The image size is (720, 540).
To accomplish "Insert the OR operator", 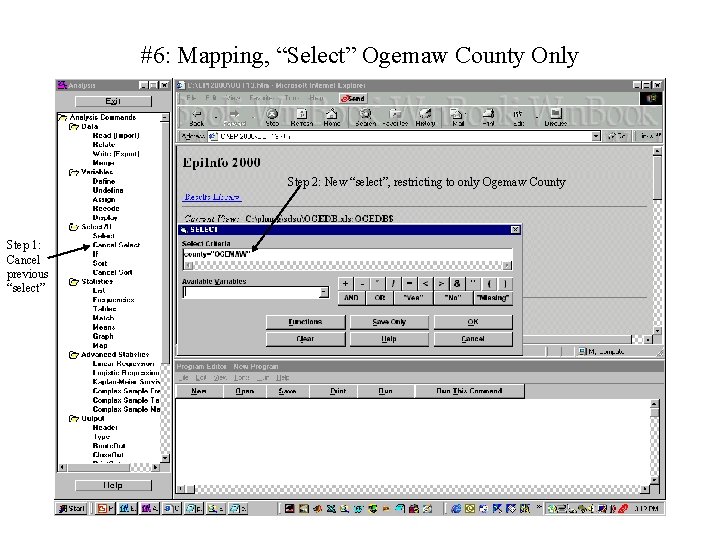I will (380, 298).
